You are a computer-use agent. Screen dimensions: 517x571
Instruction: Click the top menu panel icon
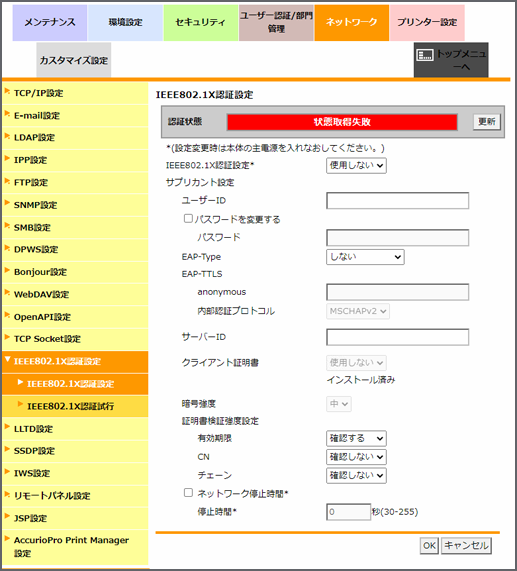pyautogui.click(x=425, y=55)
